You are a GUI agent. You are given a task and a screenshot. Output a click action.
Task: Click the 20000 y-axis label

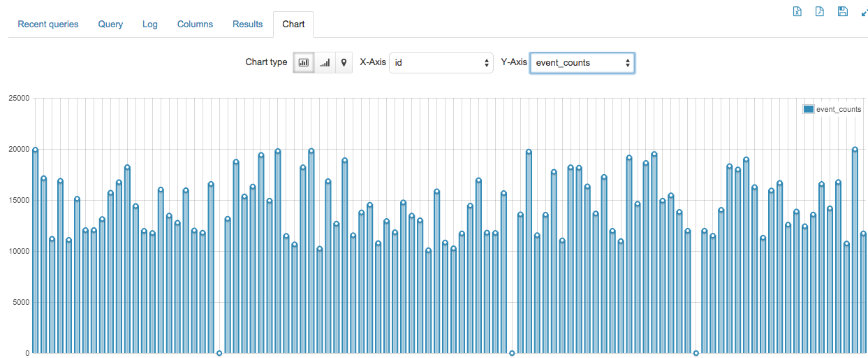click(x=18, y=150)
